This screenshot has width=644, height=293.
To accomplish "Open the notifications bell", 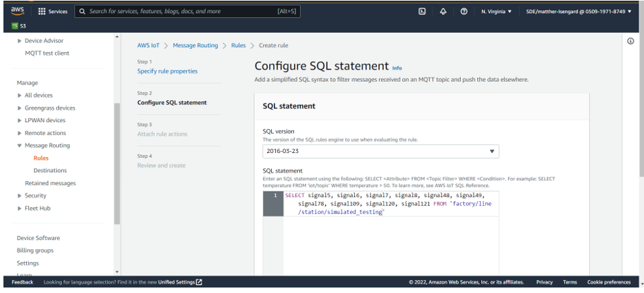I will [x=443, y=12].
